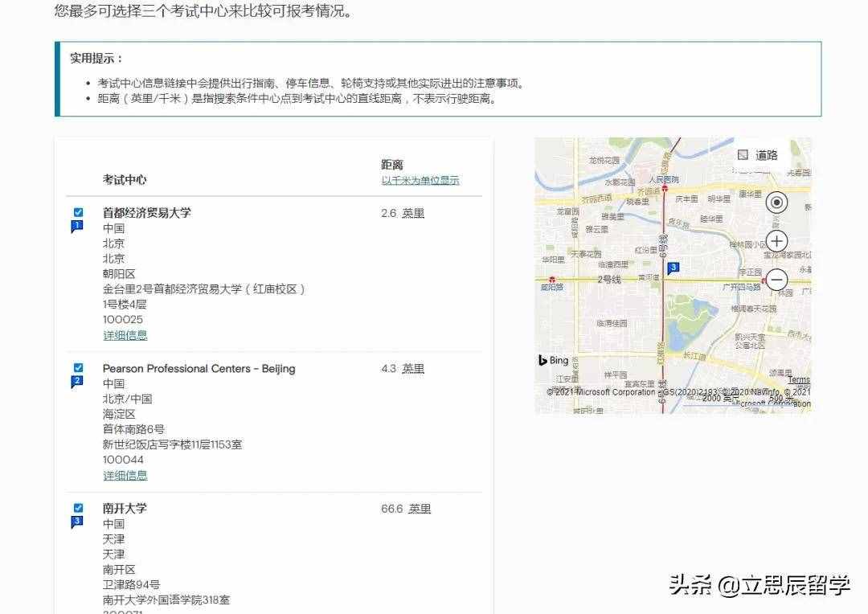Click the address 首体南路6号
Image resolution: width=868 pixels, height=614 pixels.
(133, 429)
